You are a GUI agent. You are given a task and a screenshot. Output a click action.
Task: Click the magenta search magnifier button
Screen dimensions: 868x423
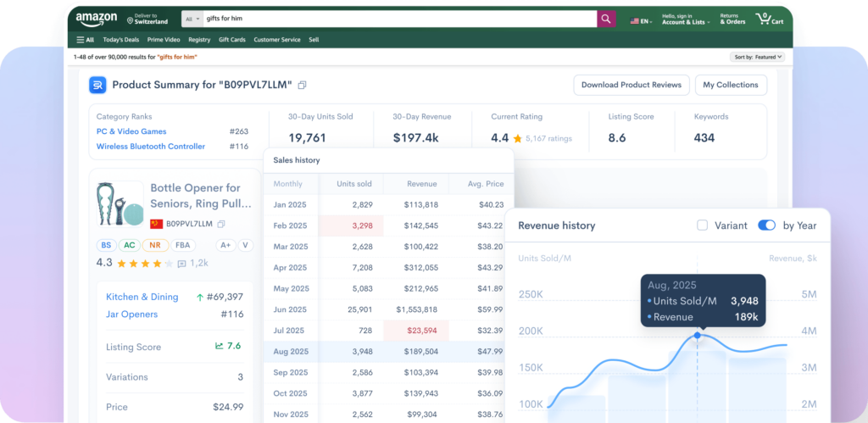pos(606,19)
